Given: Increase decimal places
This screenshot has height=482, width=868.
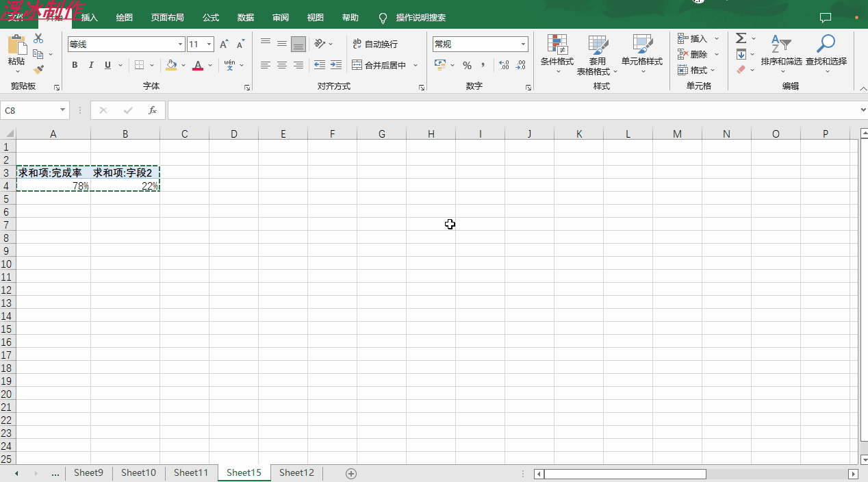Looking at the screenshot, I should pyautogui.click(x=505, y=65).
